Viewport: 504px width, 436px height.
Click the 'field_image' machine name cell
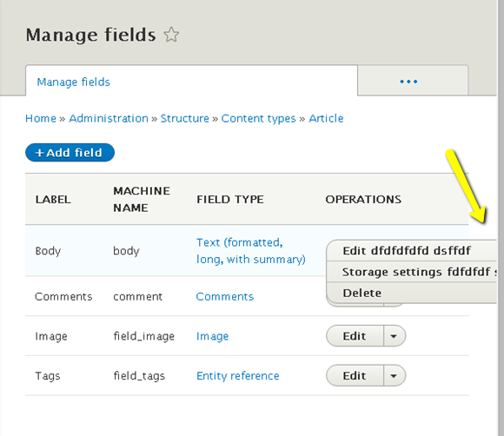(144, 336)
